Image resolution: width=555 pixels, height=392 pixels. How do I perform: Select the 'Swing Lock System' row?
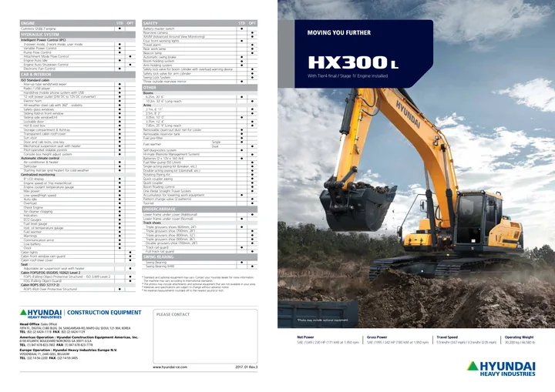200,78
